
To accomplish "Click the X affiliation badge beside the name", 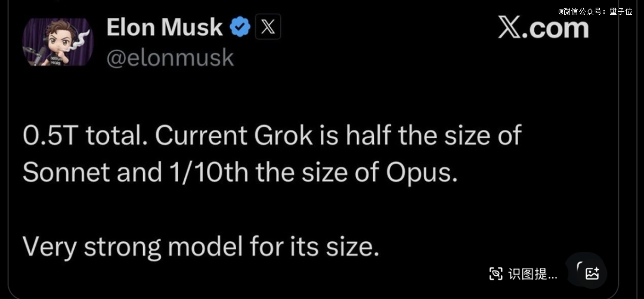I will click(268, 27).
